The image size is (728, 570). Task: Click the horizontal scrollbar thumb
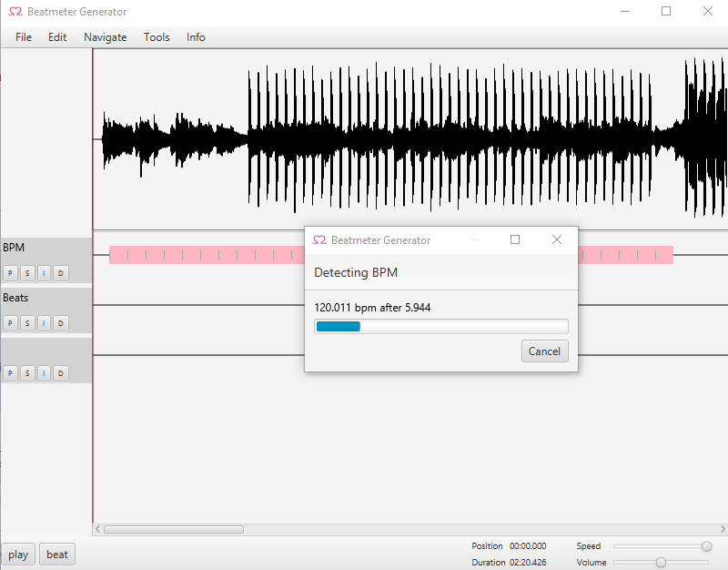pyautogui.click(x=174, y=530)
